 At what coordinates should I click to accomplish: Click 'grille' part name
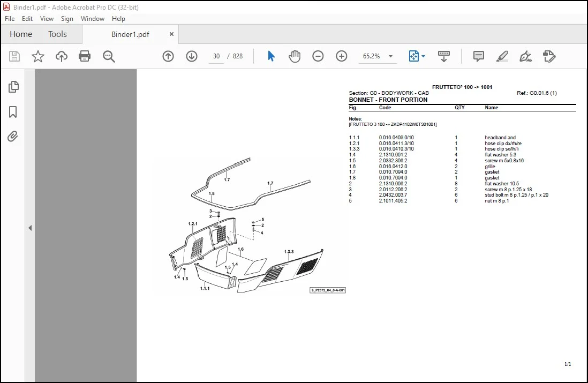pyautogui.click(x=490, y=167)
